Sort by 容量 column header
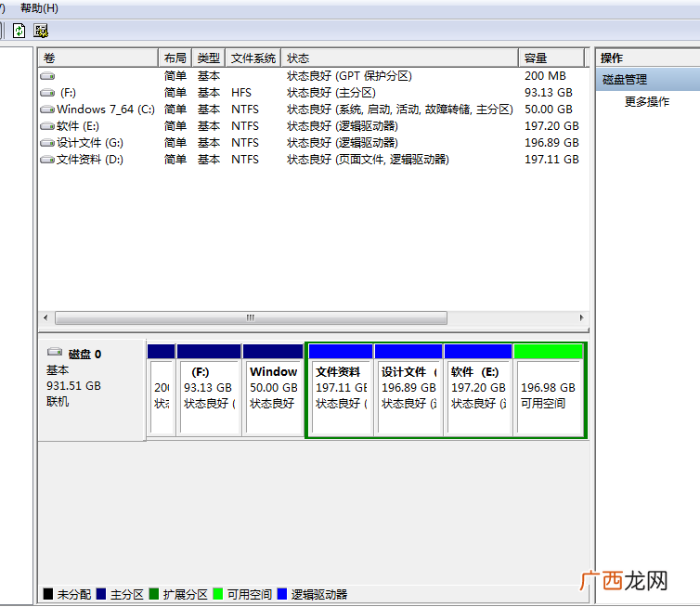 (x=551, y=58)
